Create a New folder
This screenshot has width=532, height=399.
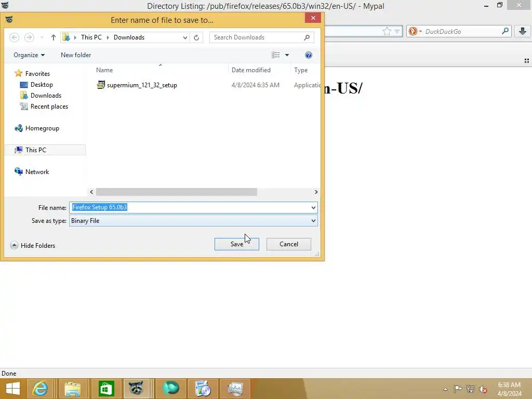pyautogui.click(x=76, y=55)
